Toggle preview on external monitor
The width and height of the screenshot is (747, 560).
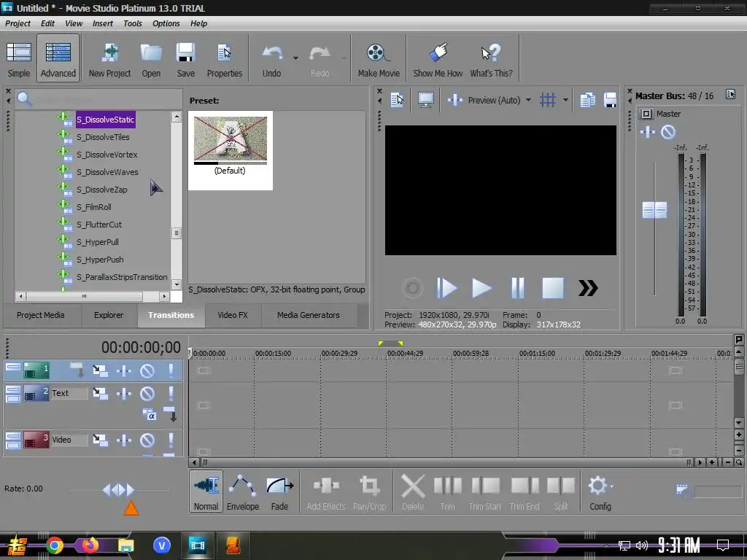(425, 100)
